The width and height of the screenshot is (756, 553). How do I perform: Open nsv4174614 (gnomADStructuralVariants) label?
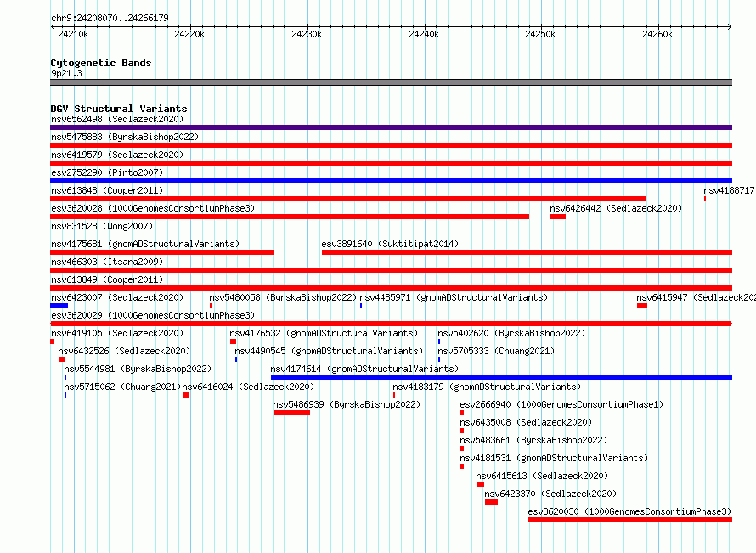(x=364, y=369)
